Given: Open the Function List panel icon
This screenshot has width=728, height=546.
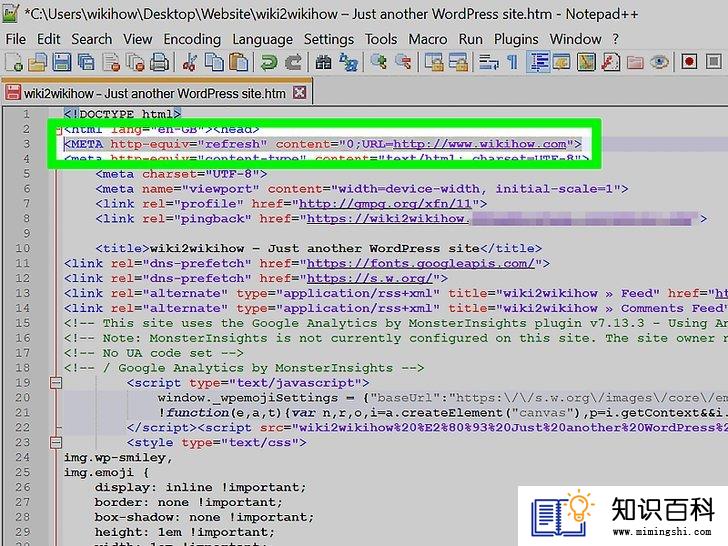Looking at the screenshot, I should point(611,62).
